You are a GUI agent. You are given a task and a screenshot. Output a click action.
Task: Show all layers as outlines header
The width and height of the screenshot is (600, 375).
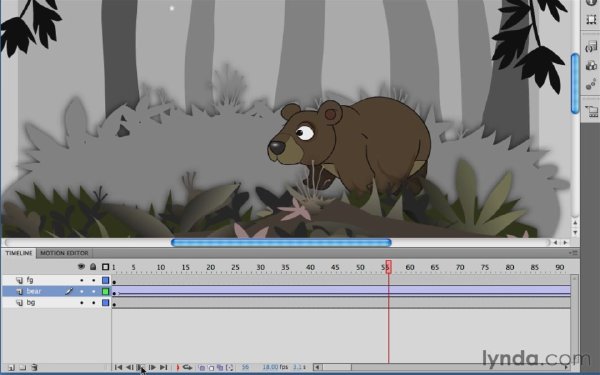coord(106,267)
